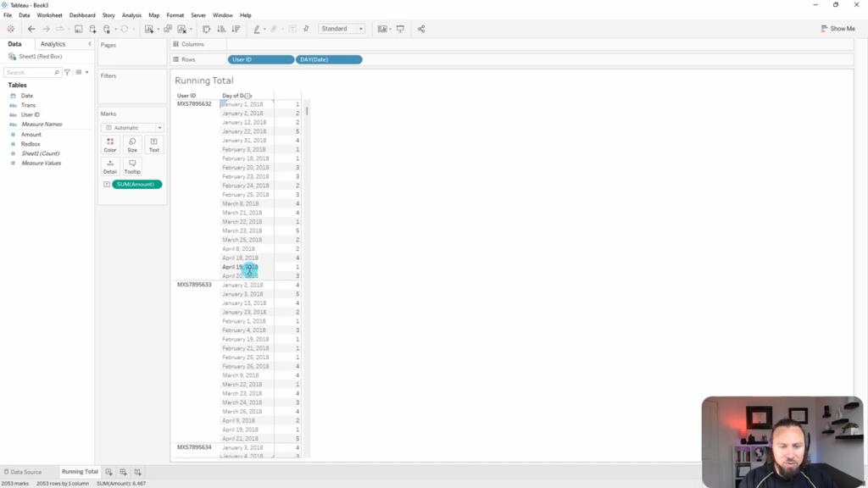
Task: Sort ascending using the toolbar icon
Action: click(x=220, y=29)
